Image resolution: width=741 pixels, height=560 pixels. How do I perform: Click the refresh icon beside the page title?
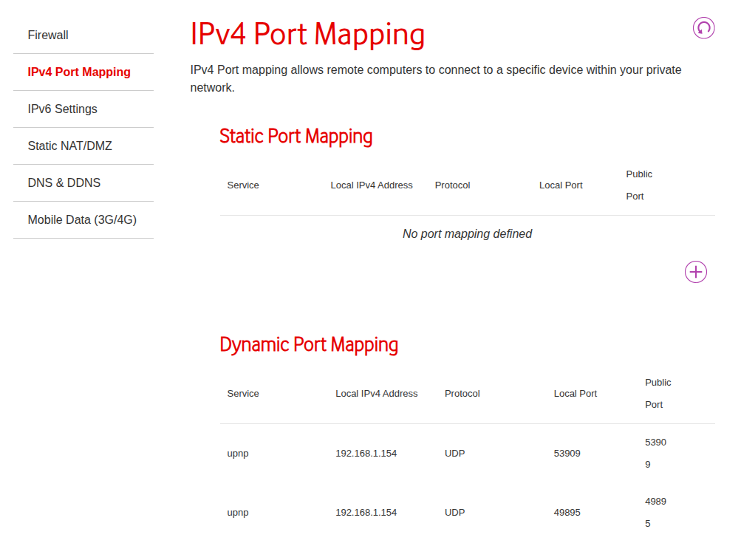pos(703,28)
